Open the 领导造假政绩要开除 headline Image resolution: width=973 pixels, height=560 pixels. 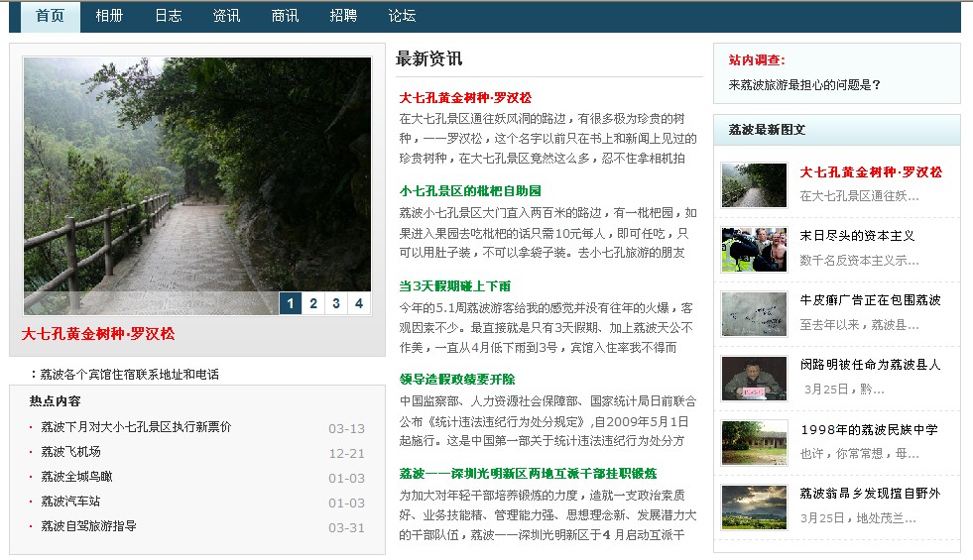point(457,380)
